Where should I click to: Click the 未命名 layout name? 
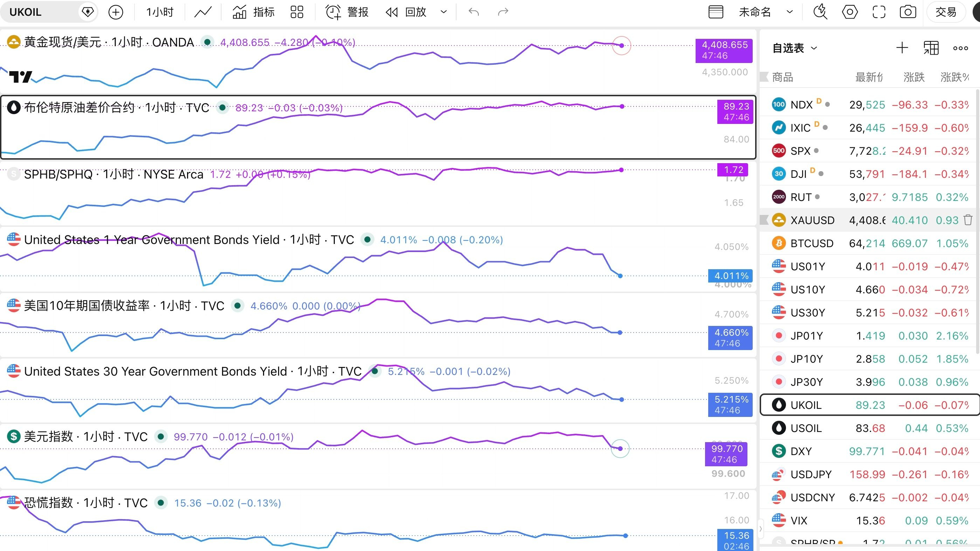pos(755,12)
